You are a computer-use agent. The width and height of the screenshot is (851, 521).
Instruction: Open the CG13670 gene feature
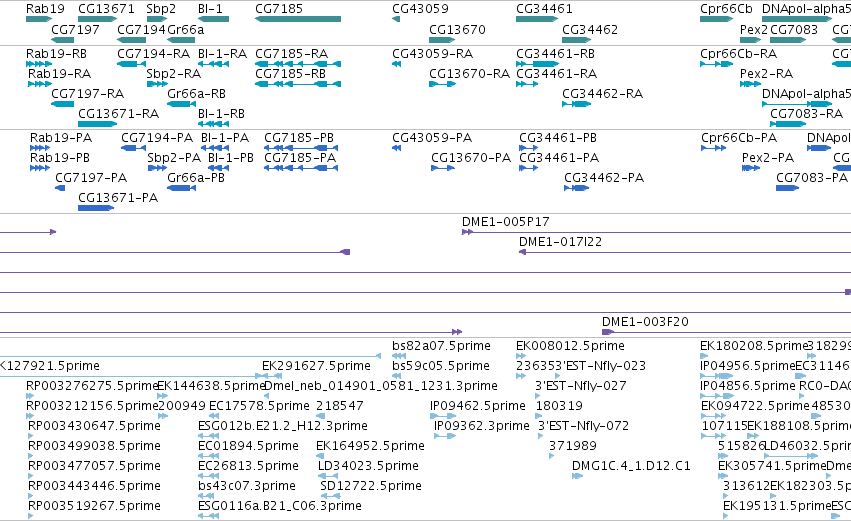click(442, 40)
